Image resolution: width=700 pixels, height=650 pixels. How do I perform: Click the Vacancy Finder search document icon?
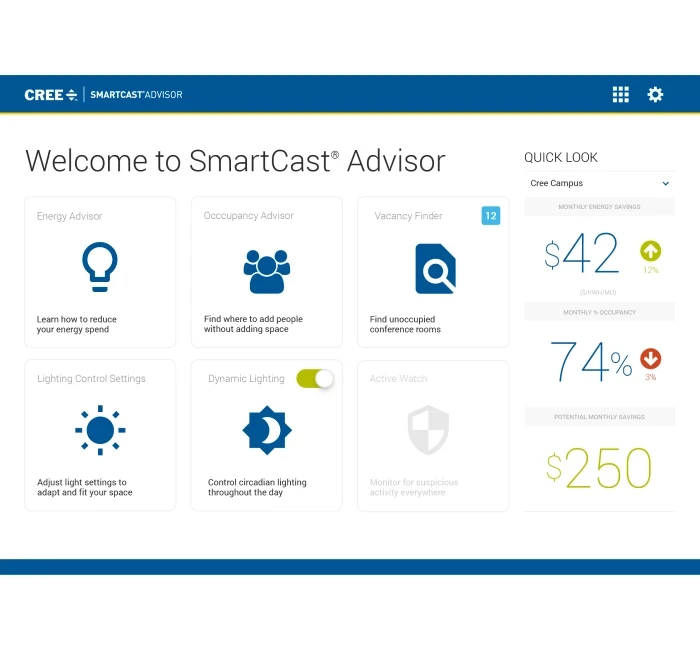[x=435, y=269]
